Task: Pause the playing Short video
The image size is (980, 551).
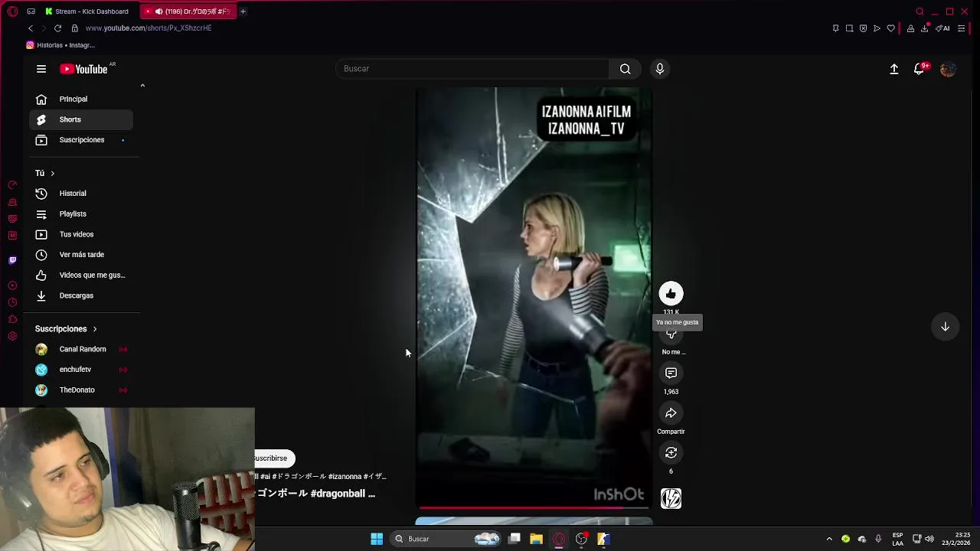Action: pyautogui.click(x=534, y=298)
